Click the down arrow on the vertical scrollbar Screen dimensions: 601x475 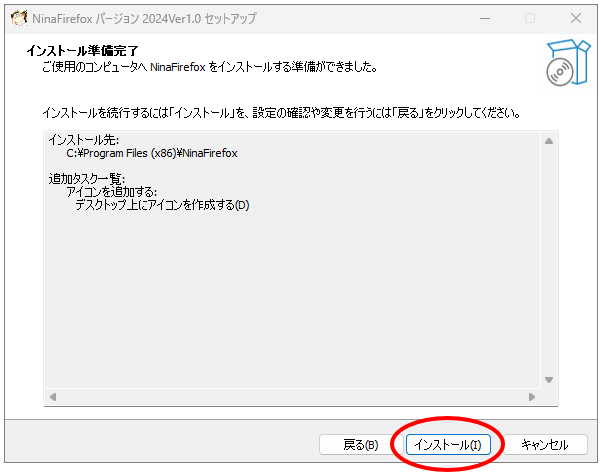[548, 380]
